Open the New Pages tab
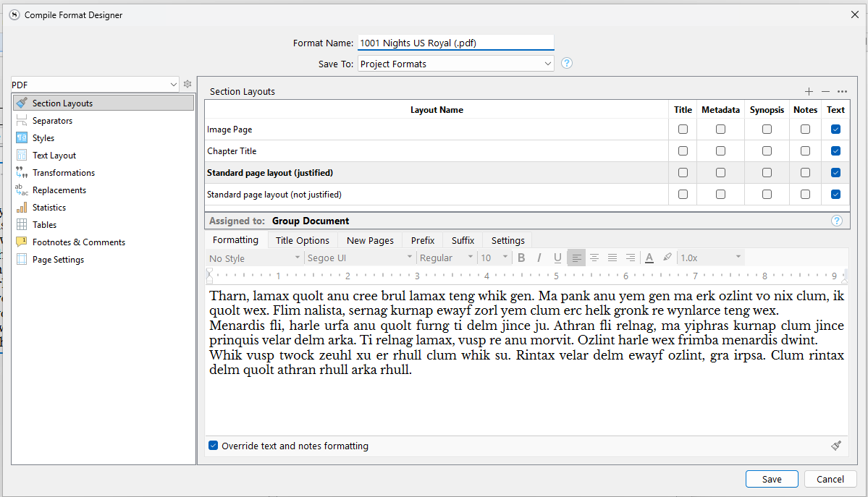Image resolution: width=868 pixels, height=497 pixels. coord(370,240)
